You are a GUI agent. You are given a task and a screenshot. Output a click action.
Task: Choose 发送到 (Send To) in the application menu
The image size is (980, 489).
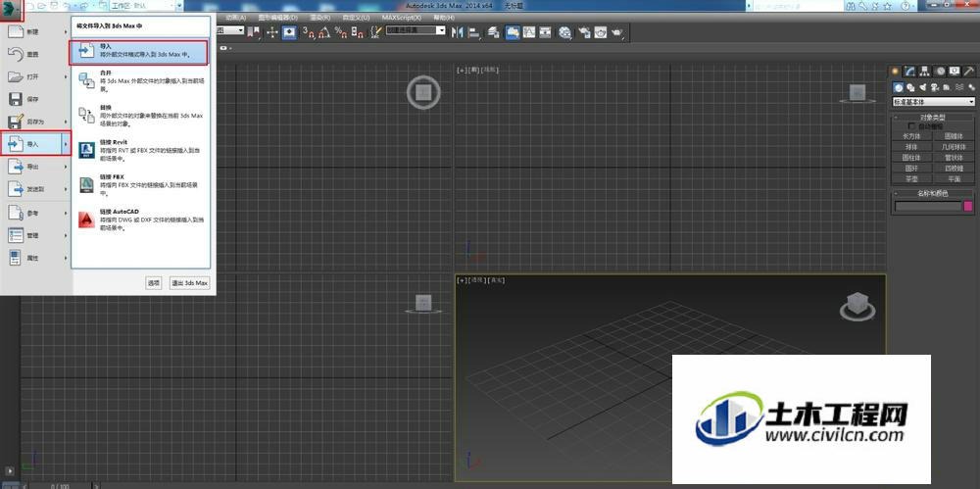(35, 189)
